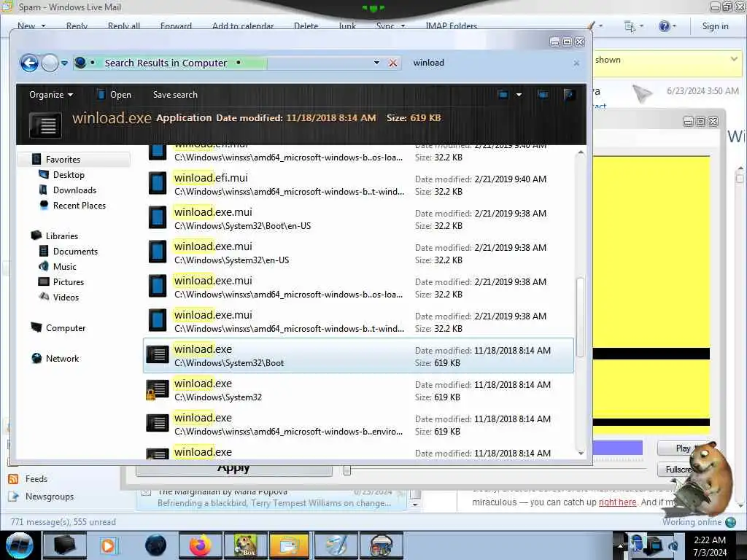Click Reply in Windows Live Mail toolbar
The height and width of the screenshot is (560, 747).
click(x=77, y=26)
